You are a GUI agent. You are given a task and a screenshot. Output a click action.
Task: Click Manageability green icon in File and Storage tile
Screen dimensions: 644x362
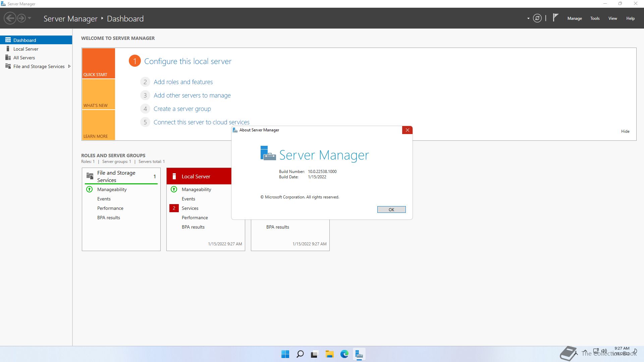90,189
